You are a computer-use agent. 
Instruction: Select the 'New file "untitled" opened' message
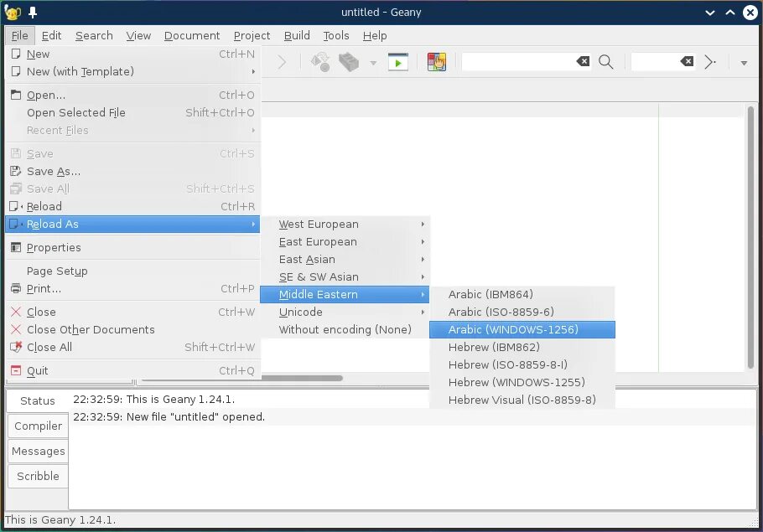[x=413, y=416]
